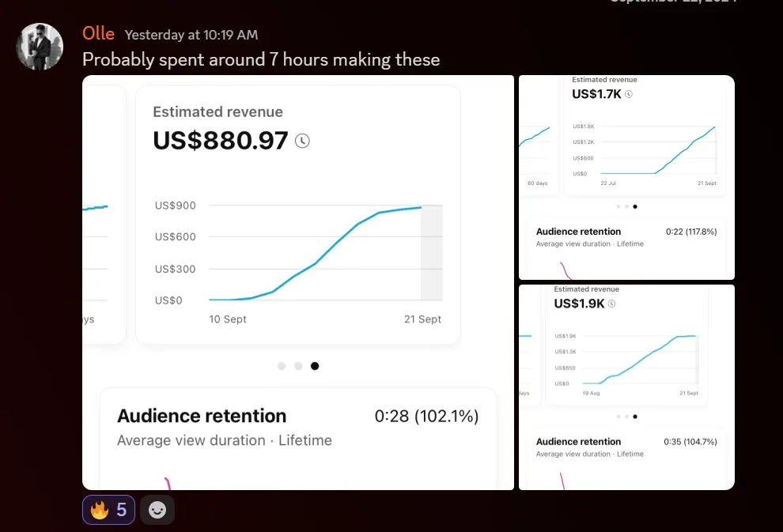Click the clock icon beside US$1.7K
The width and height of the screenshot is (783, 532).
point(629,94)
